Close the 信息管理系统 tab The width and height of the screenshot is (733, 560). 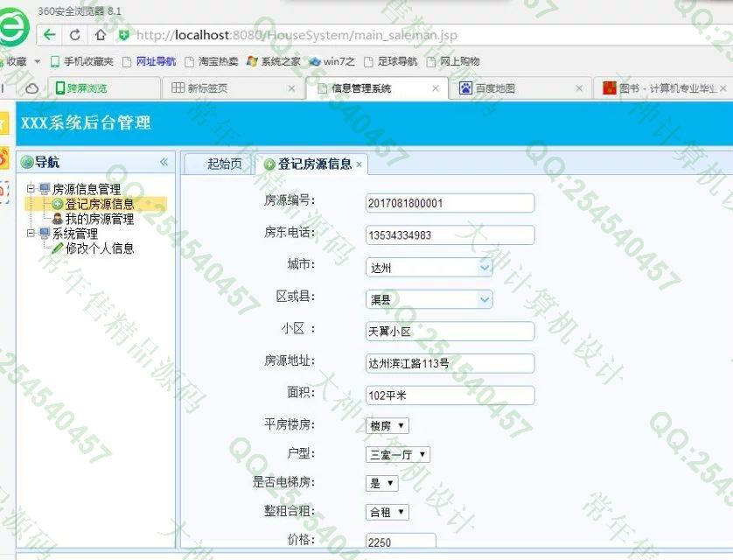pyautogui.click(x=436, y=88)
